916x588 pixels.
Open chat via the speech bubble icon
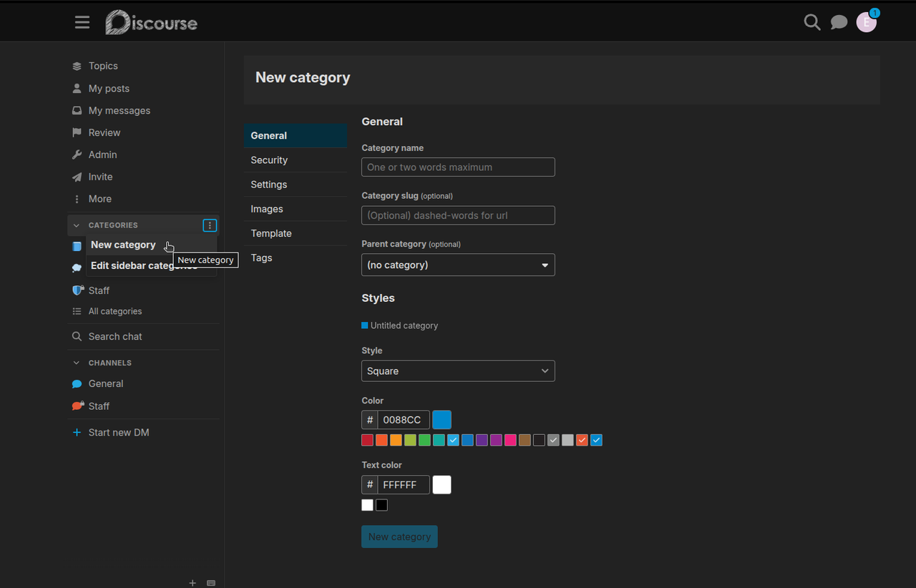[838, 22]
